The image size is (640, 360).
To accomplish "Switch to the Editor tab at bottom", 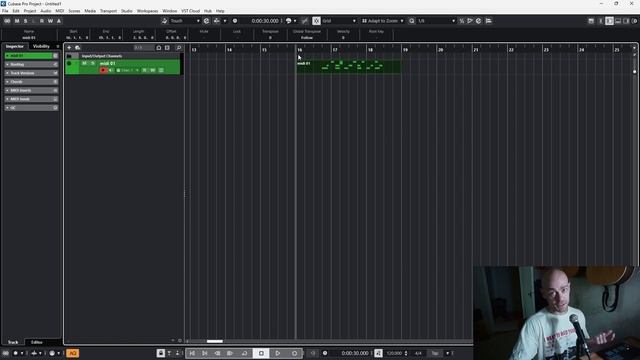I will tap(37, 342).
